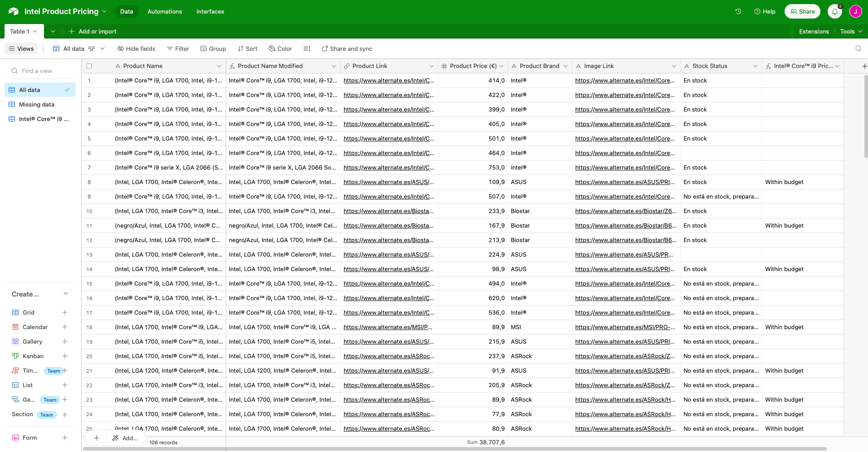Open the All data view options chevron
Screen dimensions: 868x452
click(x=102, y=49)
